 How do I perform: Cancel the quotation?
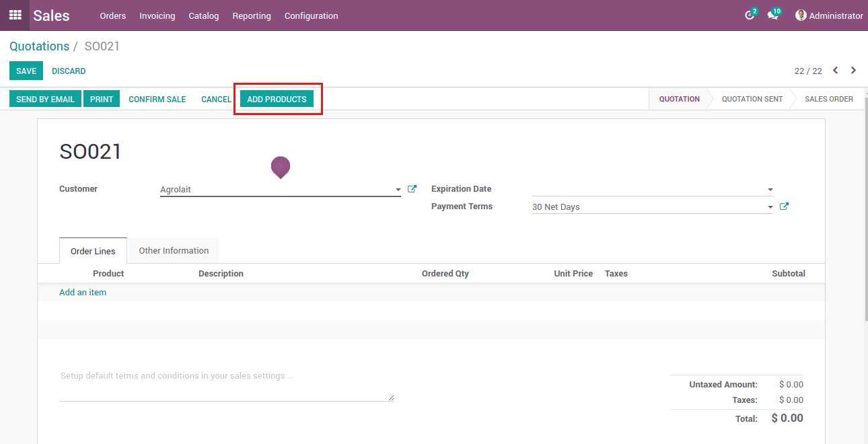[x=216, y=99]
